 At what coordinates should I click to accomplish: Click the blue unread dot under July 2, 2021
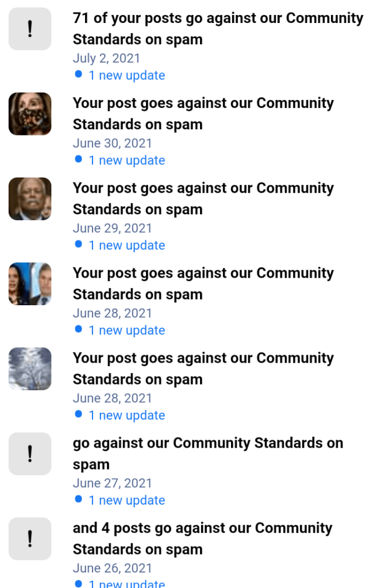79,74
